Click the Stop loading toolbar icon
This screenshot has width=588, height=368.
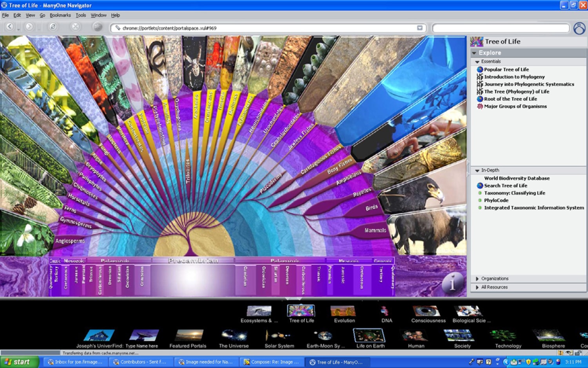point(75,27)
